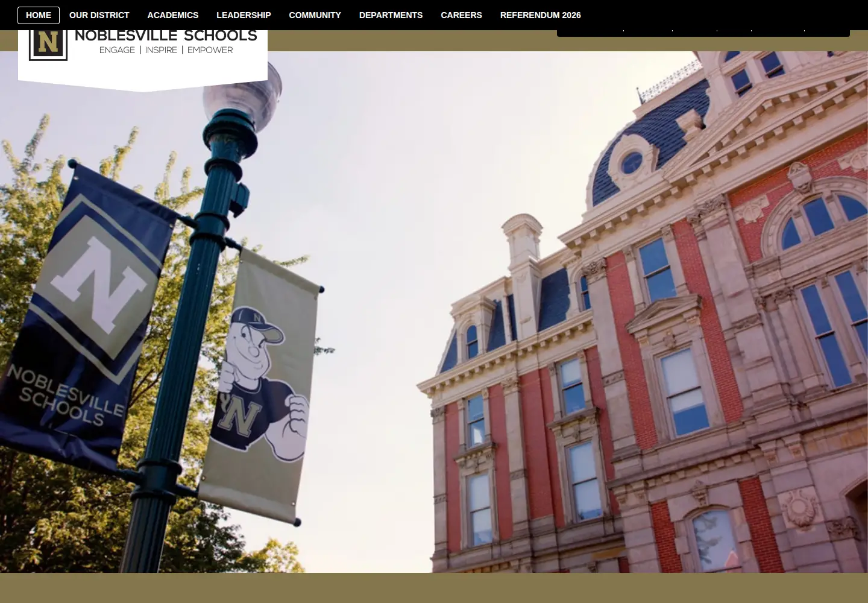Image resolution: width=868 pixels, height=603 pixels.
Task: Open the ACADEMICS menu
Action: tap(173, 15)
